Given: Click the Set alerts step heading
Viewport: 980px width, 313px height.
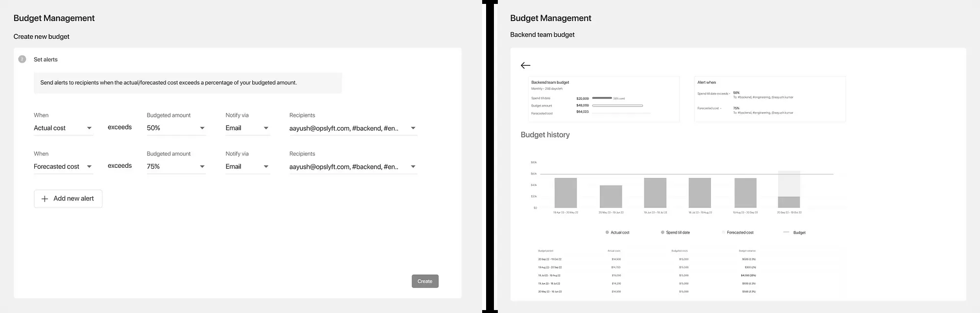Looking at the screenshot, I should [x=46, y=59].
